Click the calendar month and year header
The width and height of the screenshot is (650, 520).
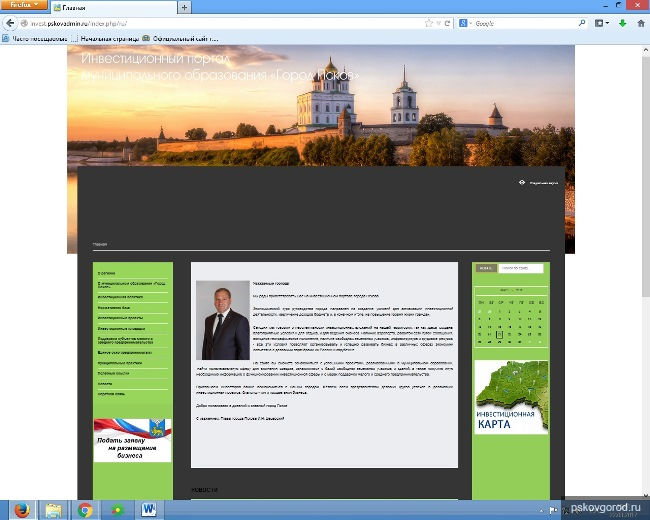click(x=511, y=290)
